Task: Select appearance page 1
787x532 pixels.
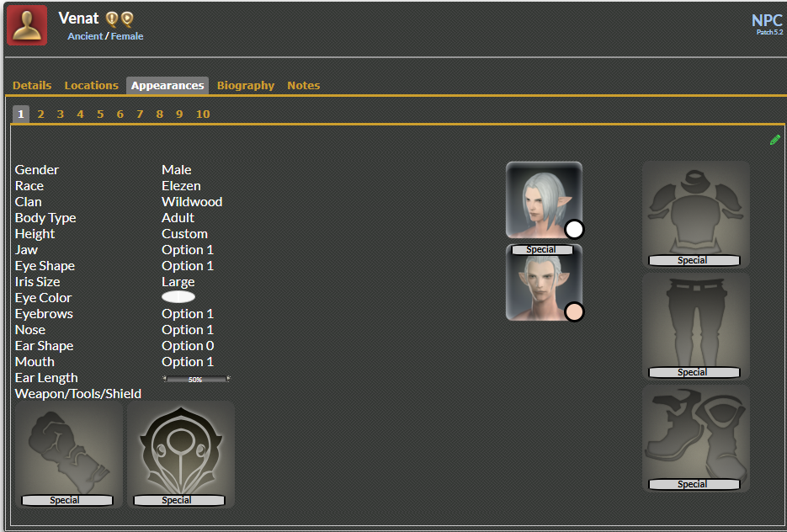Action: coord(20,114)
